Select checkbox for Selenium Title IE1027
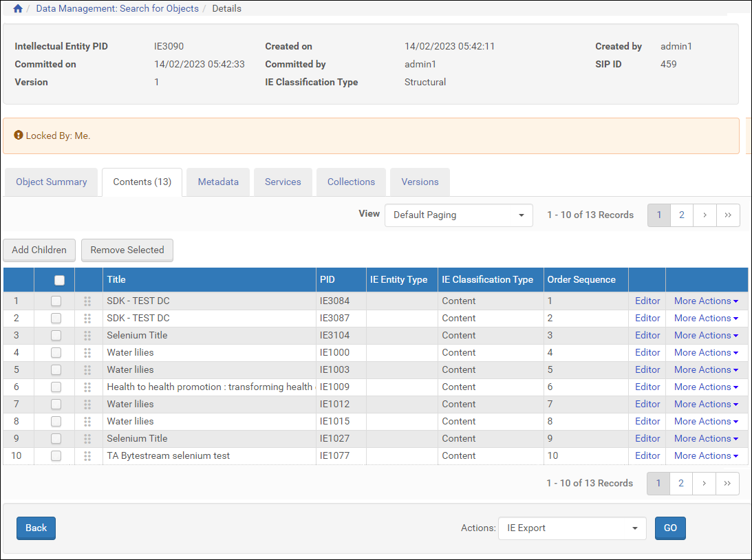This screenshot has height=560, width=752. (56, 439)
